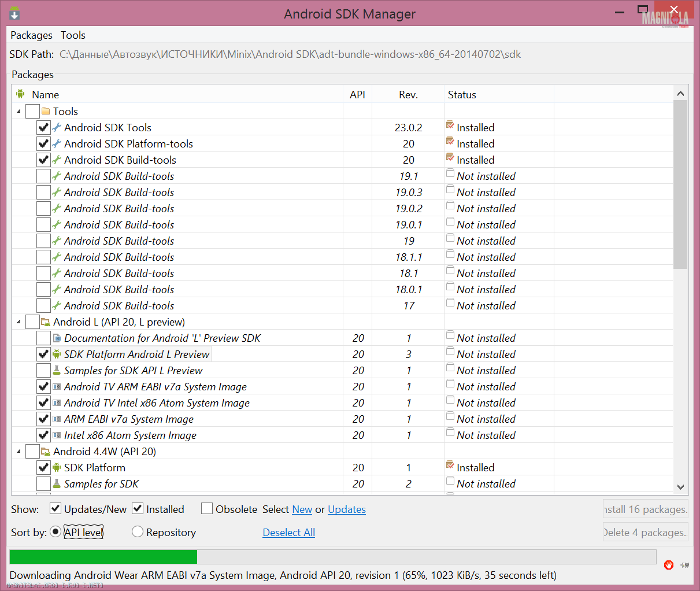Click the Install 16 packages button
This screenshot has width=700, height=591.
[x=646, y=509]
